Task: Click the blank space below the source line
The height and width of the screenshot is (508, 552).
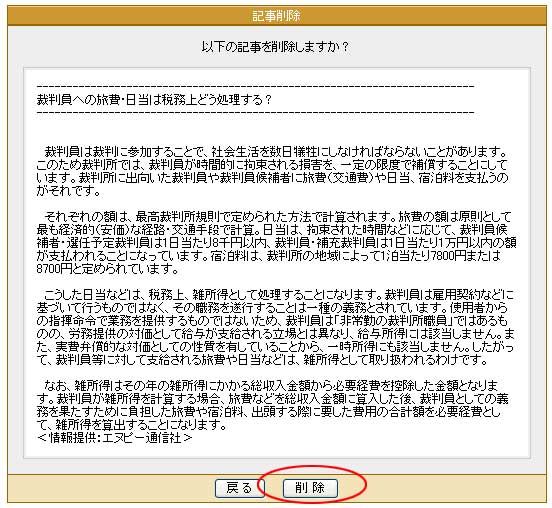Action: click(276, 451)
